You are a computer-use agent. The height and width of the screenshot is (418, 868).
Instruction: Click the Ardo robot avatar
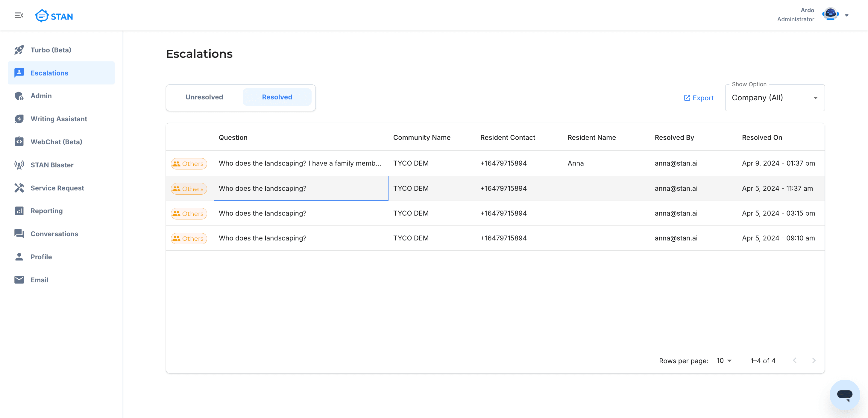tap(830, 14)
